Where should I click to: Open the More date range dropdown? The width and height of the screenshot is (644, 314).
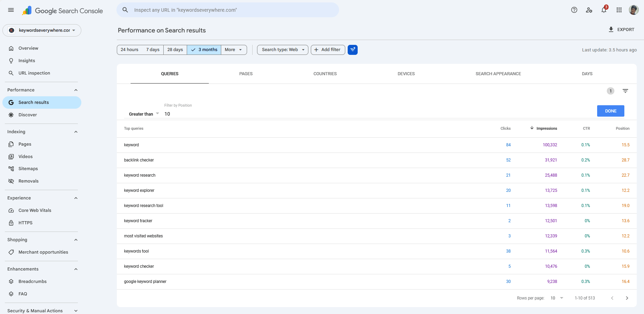tap(234, 50)
